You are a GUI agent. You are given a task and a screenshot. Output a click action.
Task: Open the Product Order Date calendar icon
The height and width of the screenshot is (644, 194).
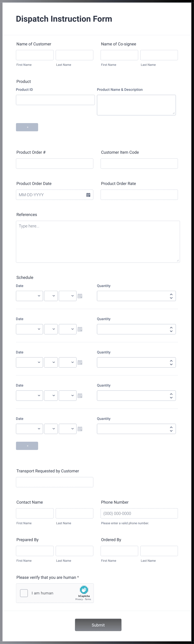(88, 195)
